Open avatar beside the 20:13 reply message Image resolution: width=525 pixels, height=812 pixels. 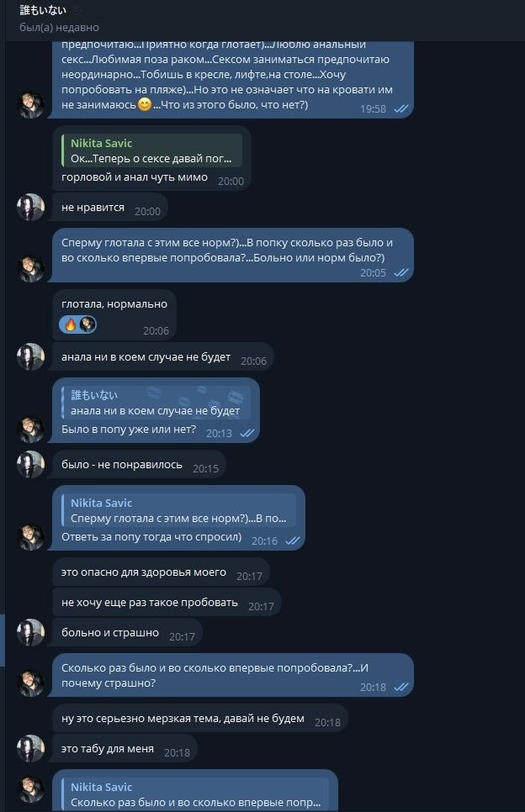pos(31,429)
